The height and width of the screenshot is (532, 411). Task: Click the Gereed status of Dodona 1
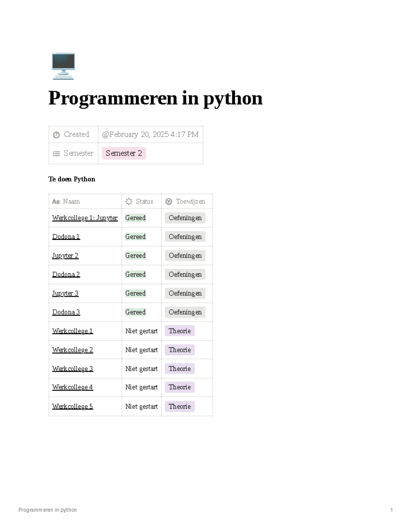[x=136, y=237]
